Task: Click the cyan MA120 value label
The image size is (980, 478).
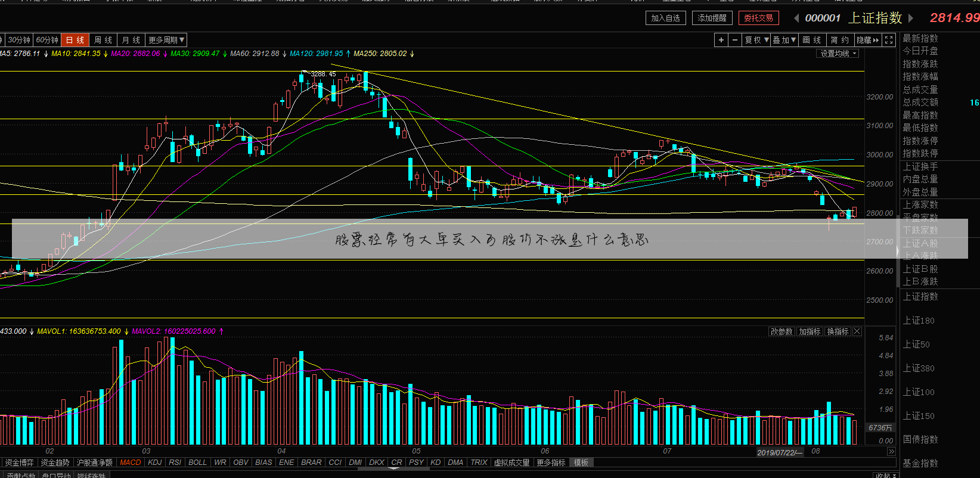Action: click(316, 54)
